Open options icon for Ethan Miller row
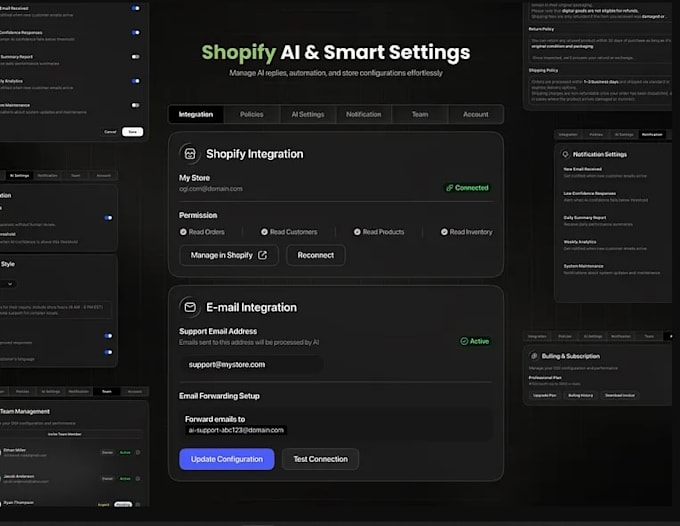The width and height of the screenshot is (680, 526). coord(138,452)
